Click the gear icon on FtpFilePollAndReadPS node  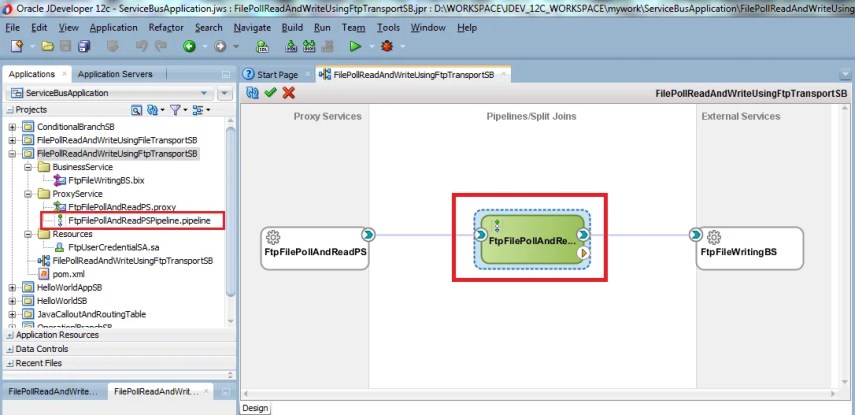point(273,237)
